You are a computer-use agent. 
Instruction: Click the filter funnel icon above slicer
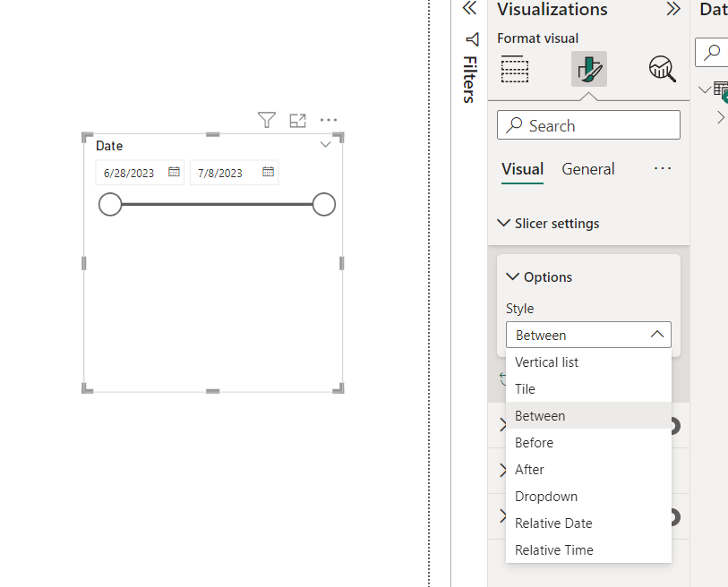[x=267, y=120]
